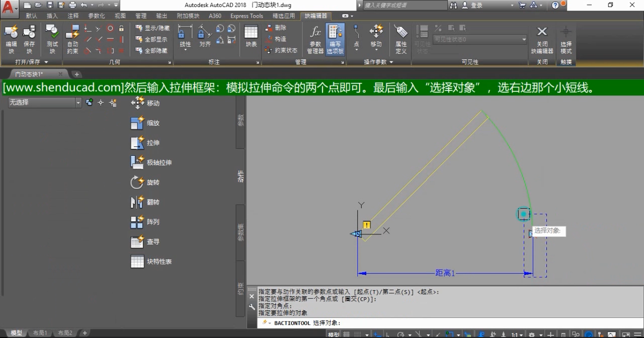Click Constraint Status (约束状态) toggle
This screenshot has height=338, width=644.
point(281,50)
